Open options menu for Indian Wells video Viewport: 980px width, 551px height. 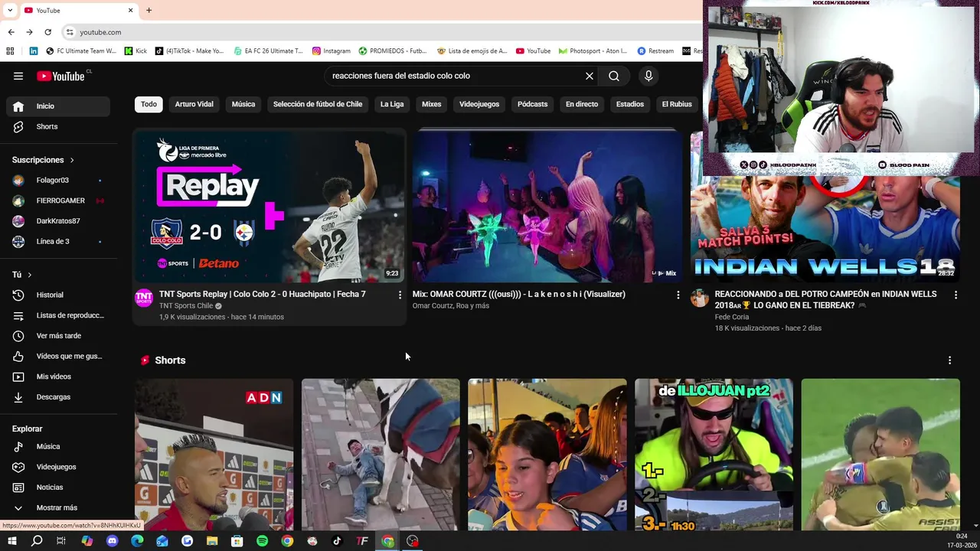pos(955,295)
